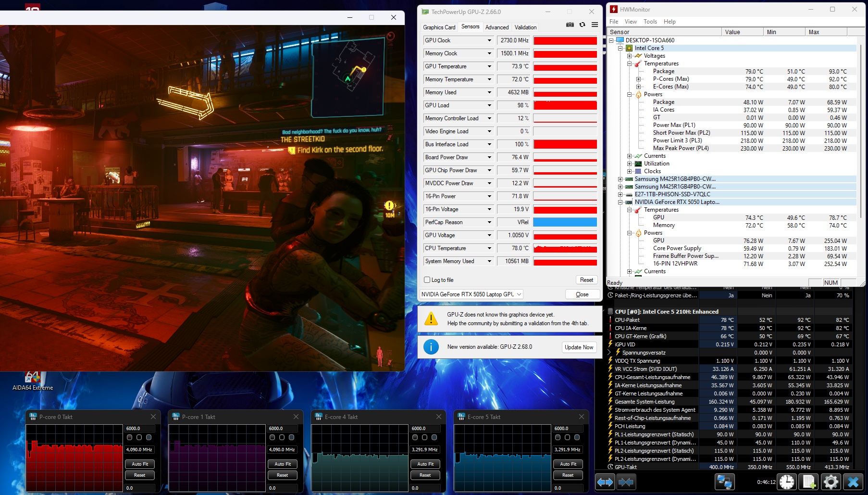The width and height of the screenshot is (868, 495).
Task: Click the HWiNFO clock reset icon
Action: click(x=787, y=482)
